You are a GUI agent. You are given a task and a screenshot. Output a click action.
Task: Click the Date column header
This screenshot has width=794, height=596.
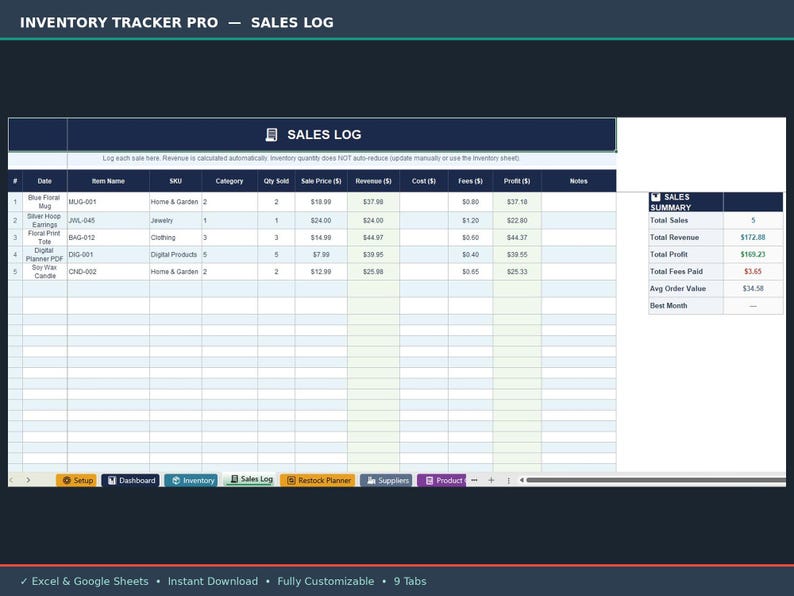click(x=45, y=181)
